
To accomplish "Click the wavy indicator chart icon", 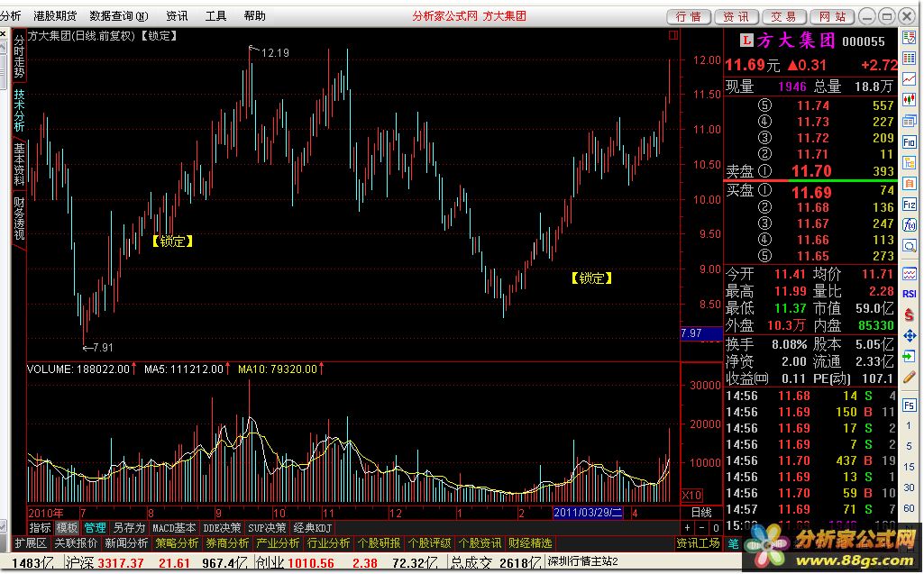I will [x=910, y=273].
